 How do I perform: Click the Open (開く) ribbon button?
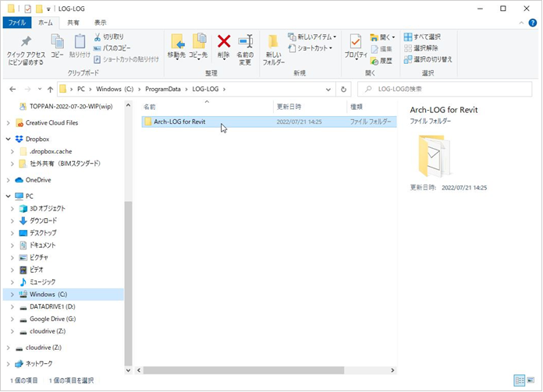tap(382, 37)
